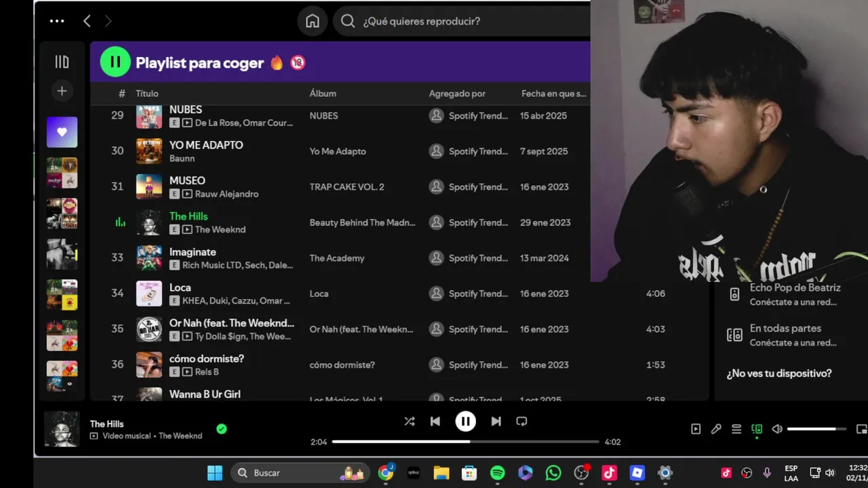Screen dimensions: 868x488
Task: Toggle repeat mode
Action: click(521, 421)
